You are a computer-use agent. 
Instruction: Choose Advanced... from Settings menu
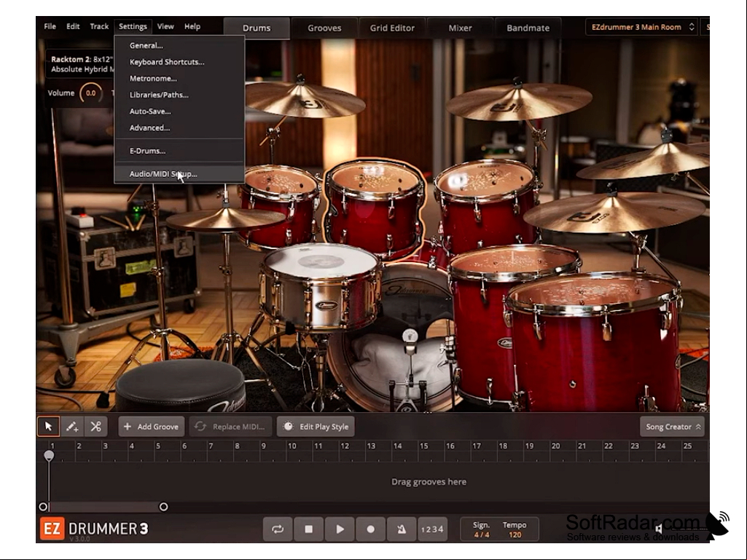click(179, 127)
